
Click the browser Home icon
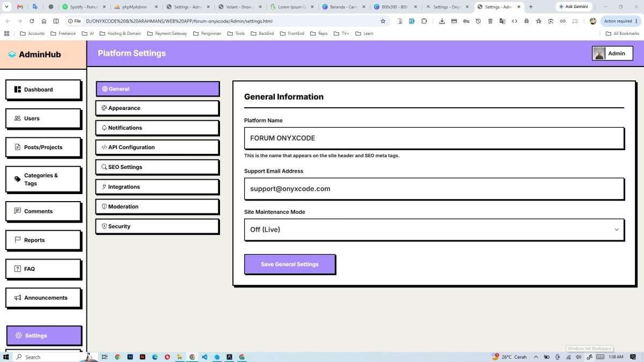(x=44, y=21)
